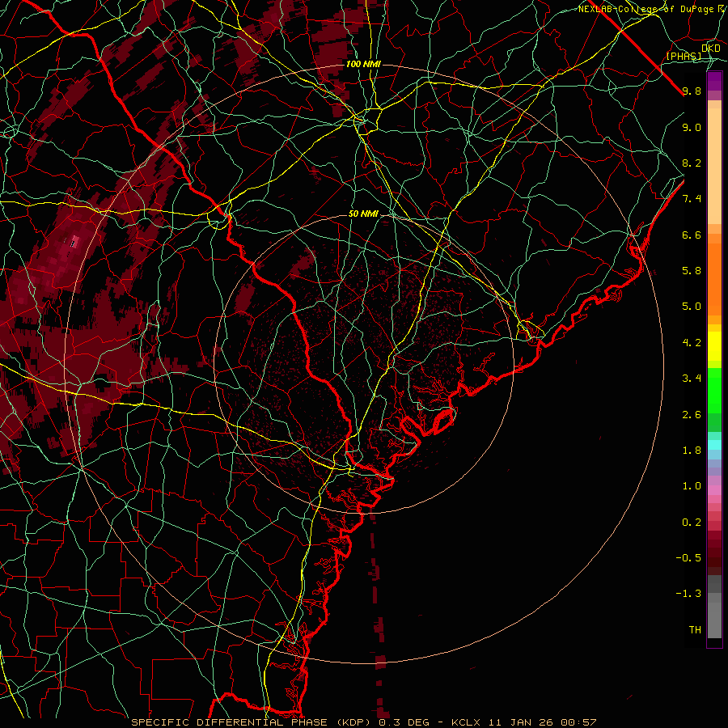Click the "50 NMI" range ring label
This screenshot has height=728, width=728.
(363, 214)
